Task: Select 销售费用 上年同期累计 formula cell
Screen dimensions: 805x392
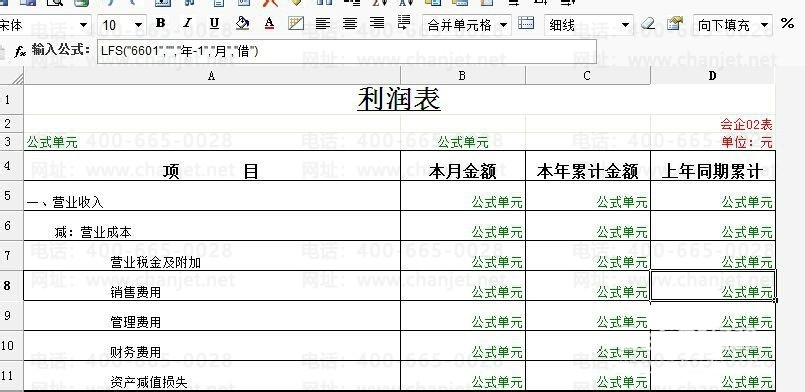Action: [x=713, y=286]
